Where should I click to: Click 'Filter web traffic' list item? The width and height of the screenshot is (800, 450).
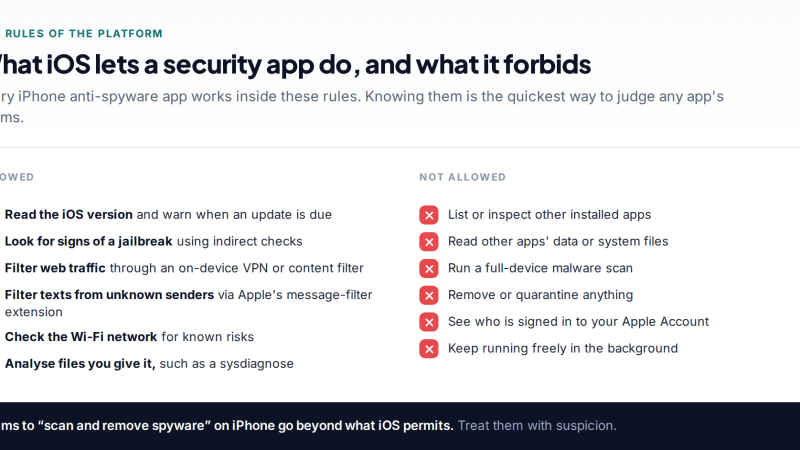(x=184, y=268)
